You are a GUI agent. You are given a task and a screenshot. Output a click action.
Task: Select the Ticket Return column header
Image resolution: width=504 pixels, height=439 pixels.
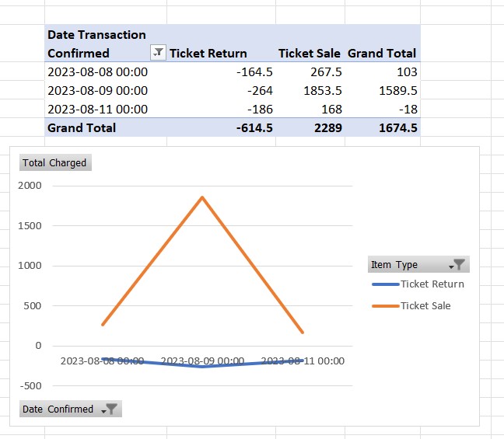(x=208, y=54)
